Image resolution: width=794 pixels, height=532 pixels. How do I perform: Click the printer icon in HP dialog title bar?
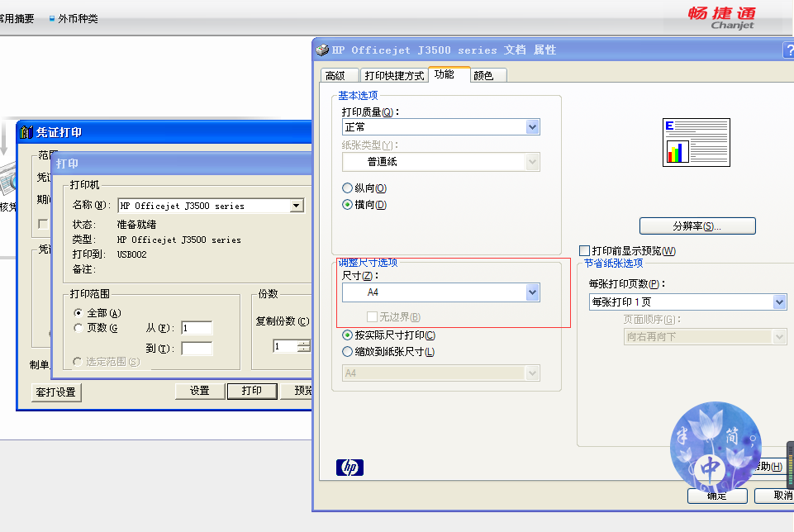323,50
